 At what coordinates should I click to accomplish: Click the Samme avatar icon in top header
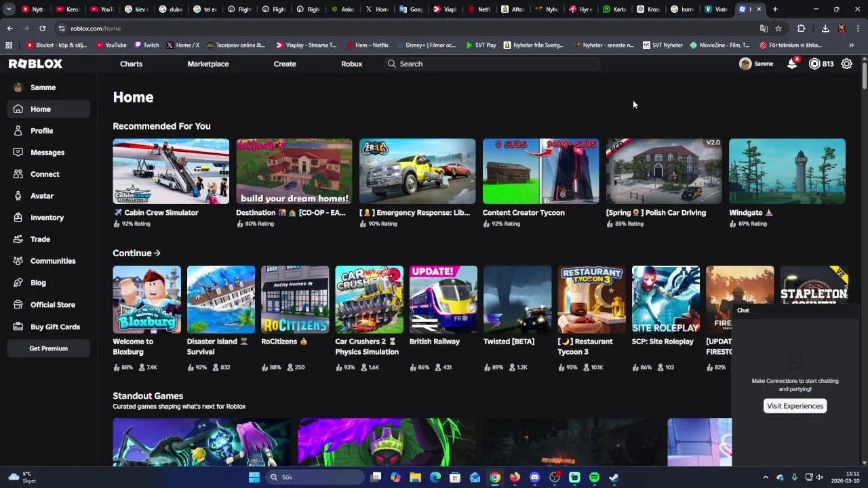click(745, 64)
